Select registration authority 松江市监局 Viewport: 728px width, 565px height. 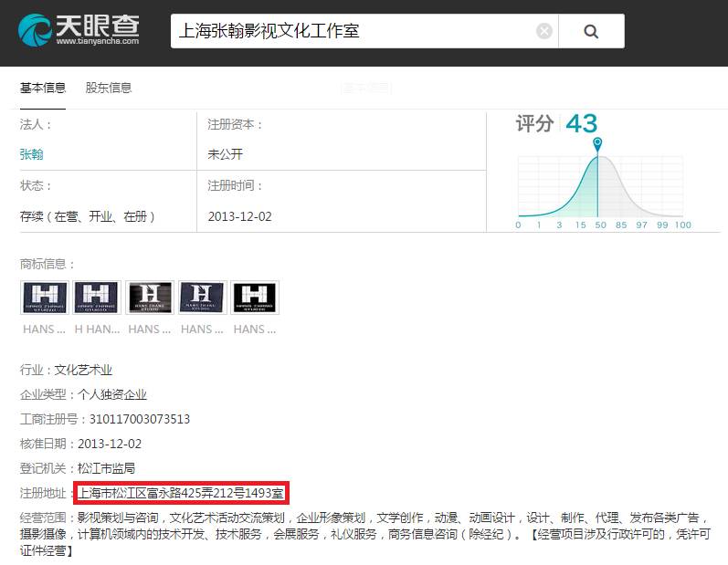pos(107,468)
